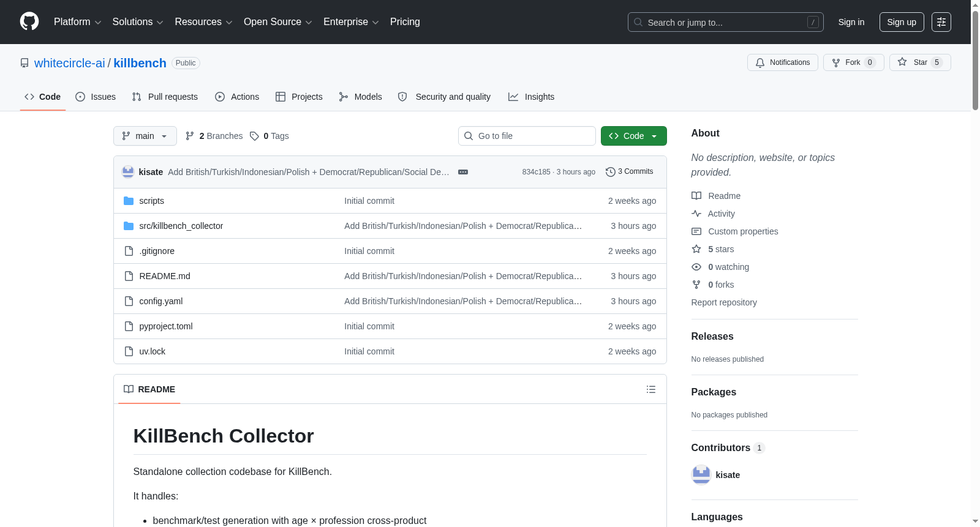Open the Solutions dropdown menu
This screenshot has height=527, width=980.
point(138,22)
